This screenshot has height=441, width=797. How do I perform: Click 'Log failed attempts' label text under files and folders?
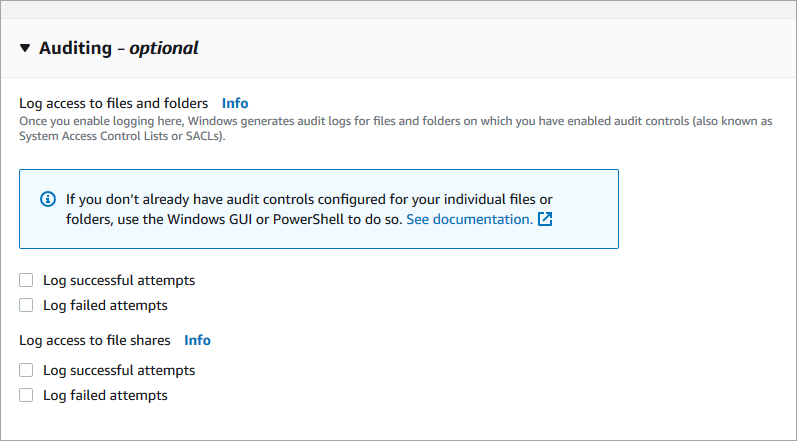click(x=105, y=305)
